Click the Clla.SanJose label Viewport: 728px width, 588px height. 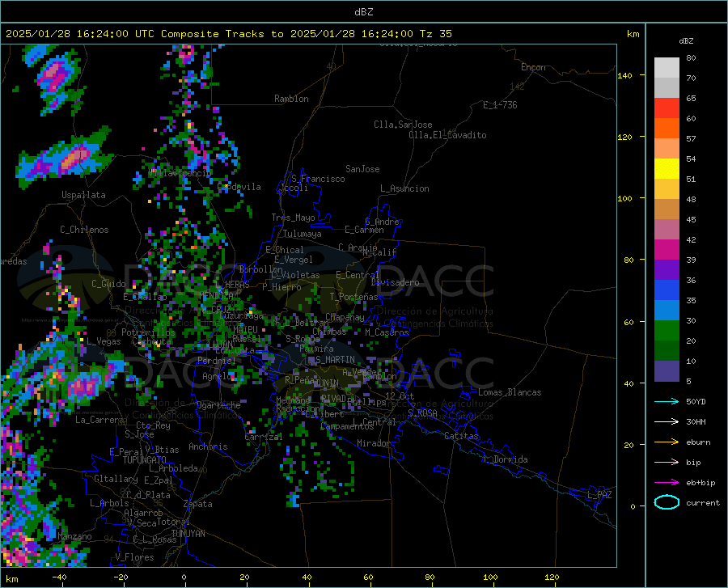403,125
